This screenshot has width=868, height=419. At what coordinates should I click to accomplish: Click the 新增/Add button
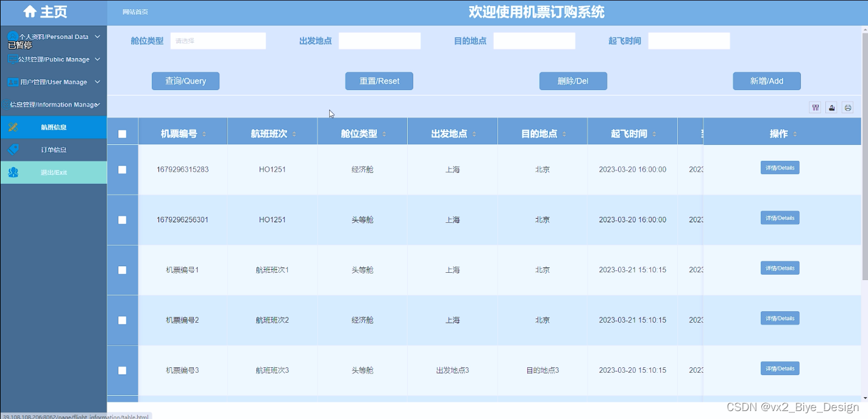[x=767, y=81]
